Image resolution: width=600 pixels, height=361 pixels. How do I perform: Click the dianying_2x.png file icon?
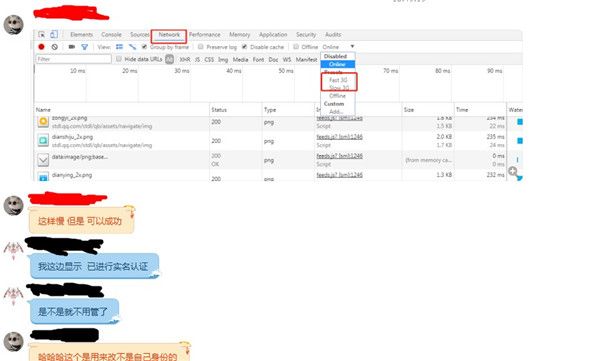coord(43,177)
